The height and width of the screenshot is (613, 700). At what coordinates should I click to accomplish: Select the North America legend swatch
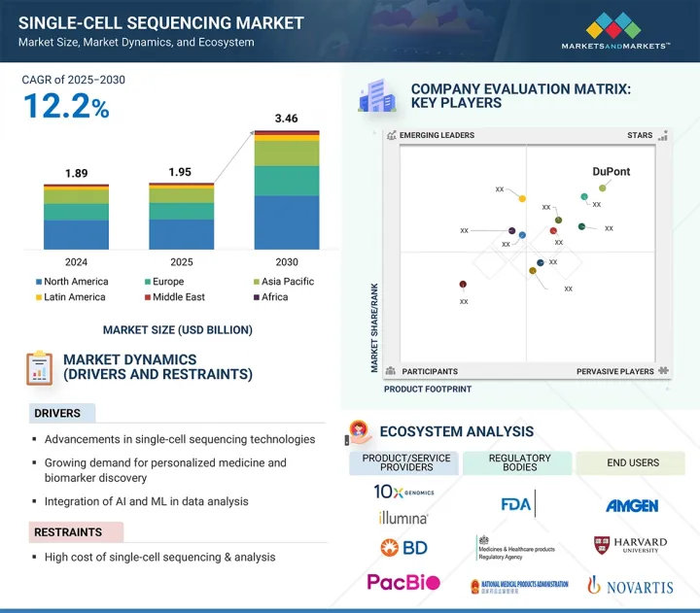point(37,282)
